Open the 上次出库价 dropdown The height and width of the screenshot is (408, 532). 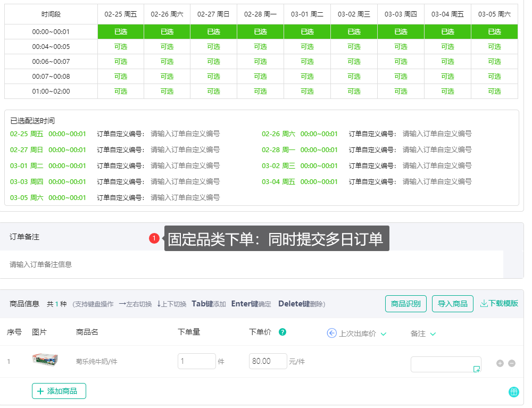[x=383, y=333]
